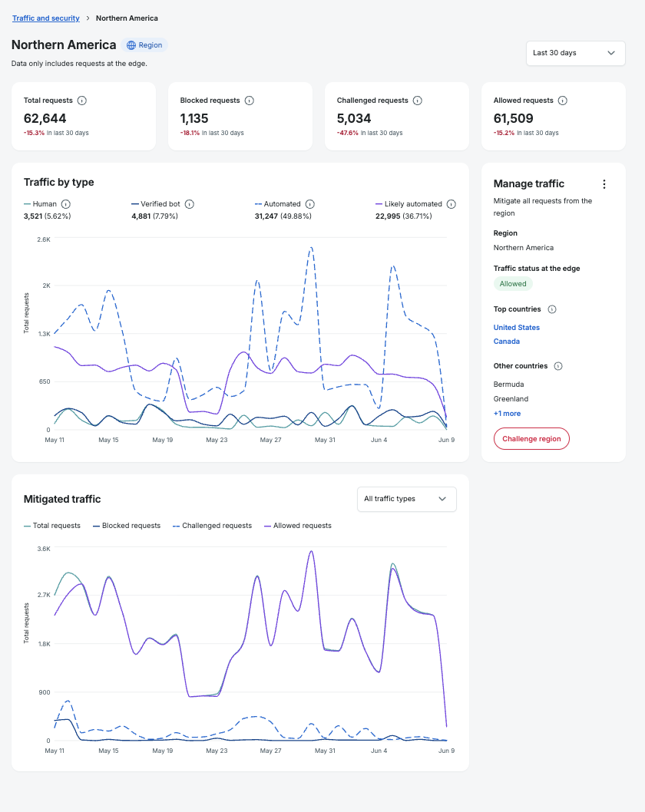Open the Canada country link
Image resolution: width=645 pixels, height=812 pixels.
pos(507,342)
